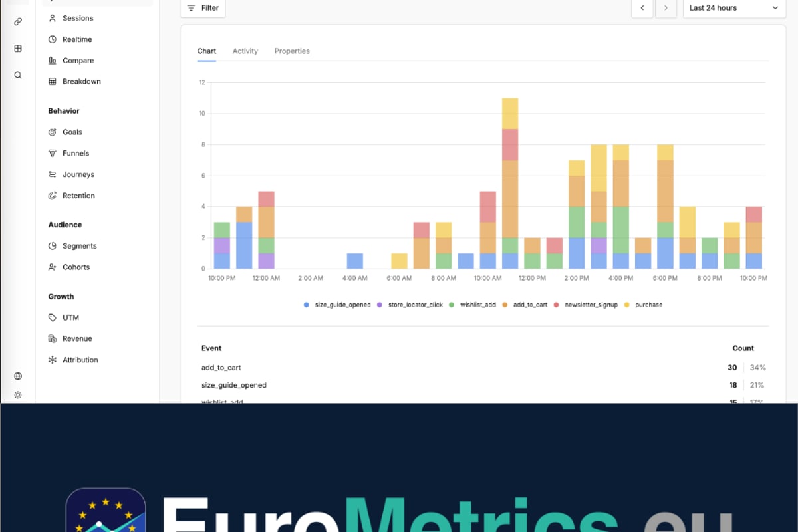Viewport: 798px width, 532px height.
Task: Click the Event column header
Action: pyautogui.click(x=211, y=348)
